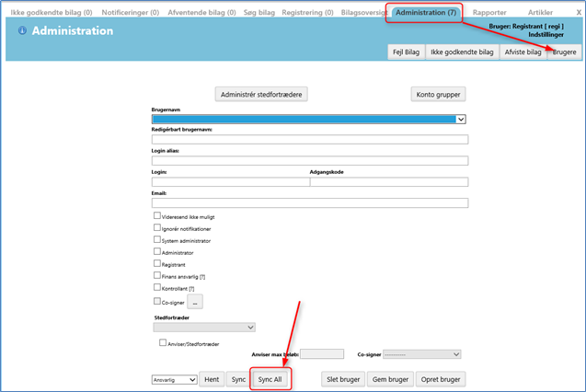The image size is (586, 392).
Task: Open the Brugernavn dropdown list
Action: point(461,119)
